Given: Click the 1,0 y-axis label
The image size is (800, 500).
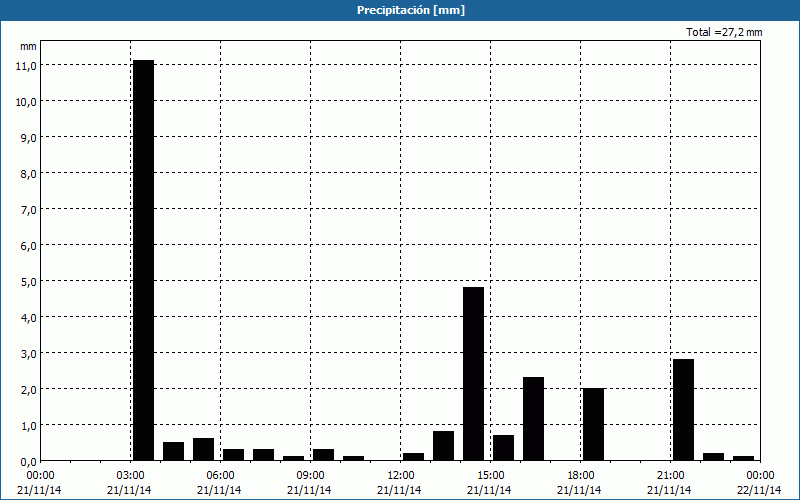Looking at the screenshot, I should pos(28,425).
